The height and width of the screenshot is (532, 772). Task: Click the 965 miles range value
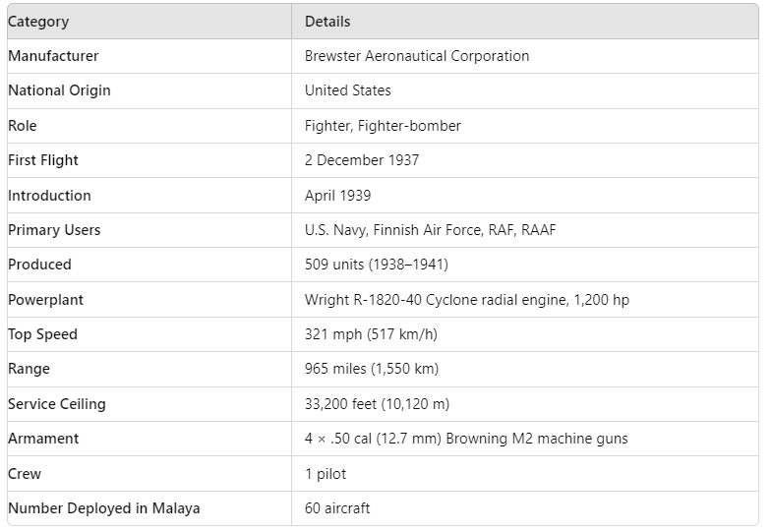click(x=371, y=369)
